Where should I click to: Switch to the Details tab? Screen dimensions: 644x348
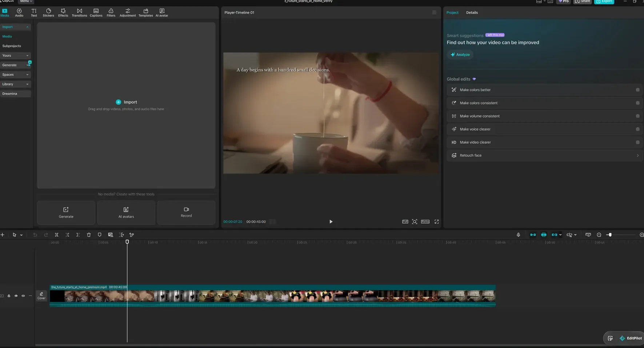click(472, 12)
